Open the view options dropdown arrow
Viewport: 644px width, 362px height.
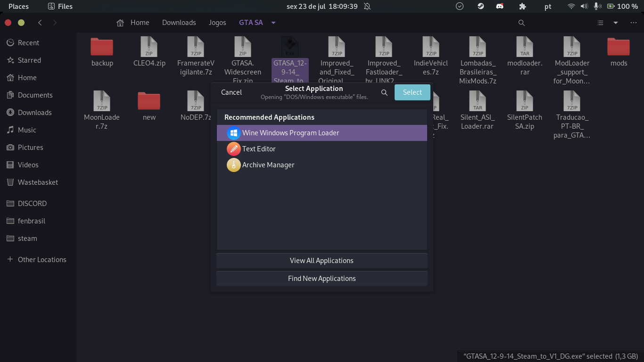(x=616, y=23)
